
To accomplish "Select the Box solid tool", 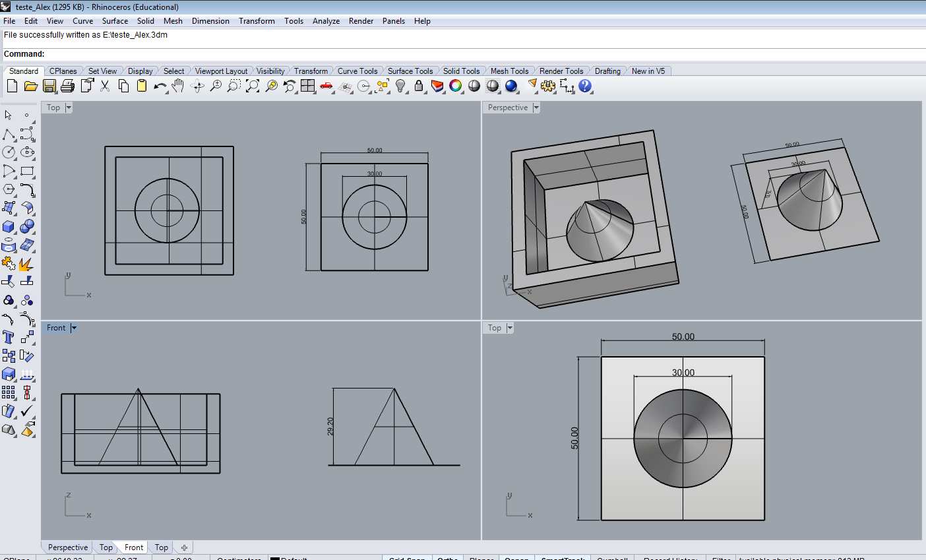I will tap(9, 227).
